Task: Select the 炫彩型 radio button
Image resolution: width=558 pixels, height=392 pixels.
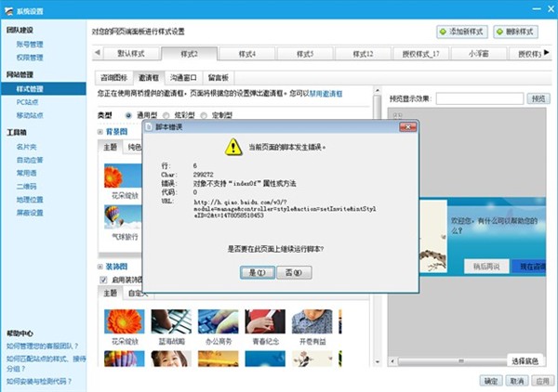Action: tap(166, 115)
